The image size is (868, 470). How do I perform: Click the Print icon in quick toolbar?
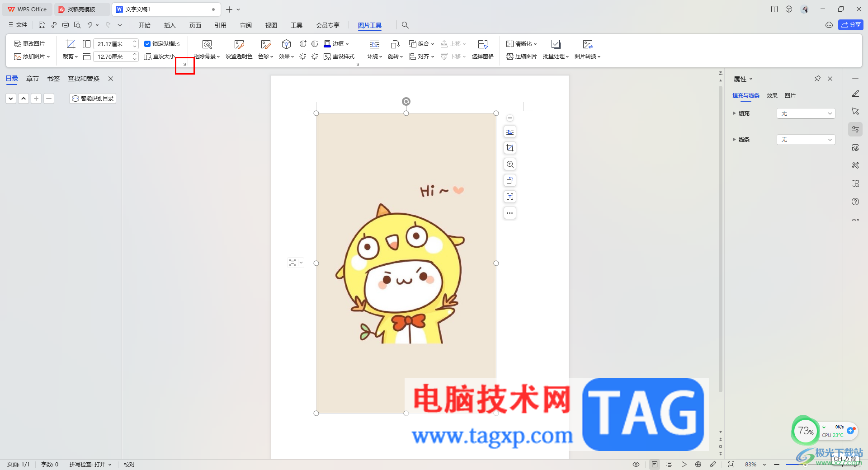[66, 25]
